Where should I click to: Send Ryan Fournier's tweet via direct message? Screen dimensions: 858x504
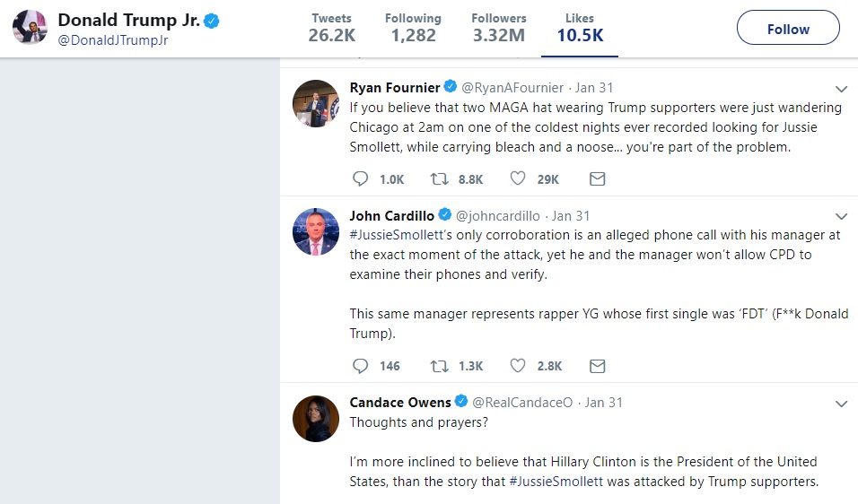(597, 179)
